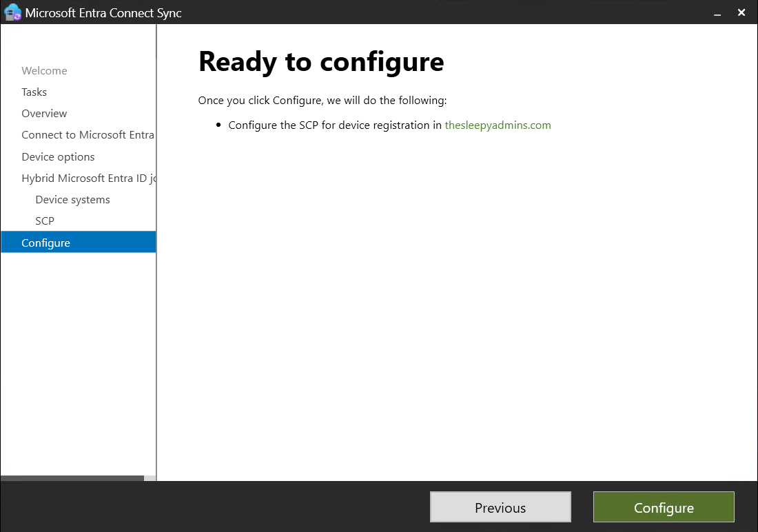
Task: Select the highlighted Configure step
Action: pyautogui.click(x=45, y=243)
